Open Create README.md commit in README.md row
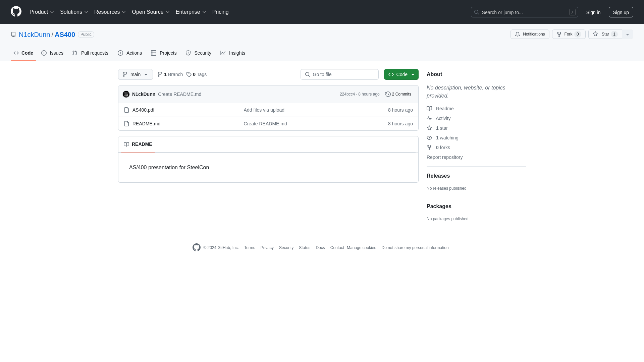Viewport: 644px width, 362px height. 265,124
